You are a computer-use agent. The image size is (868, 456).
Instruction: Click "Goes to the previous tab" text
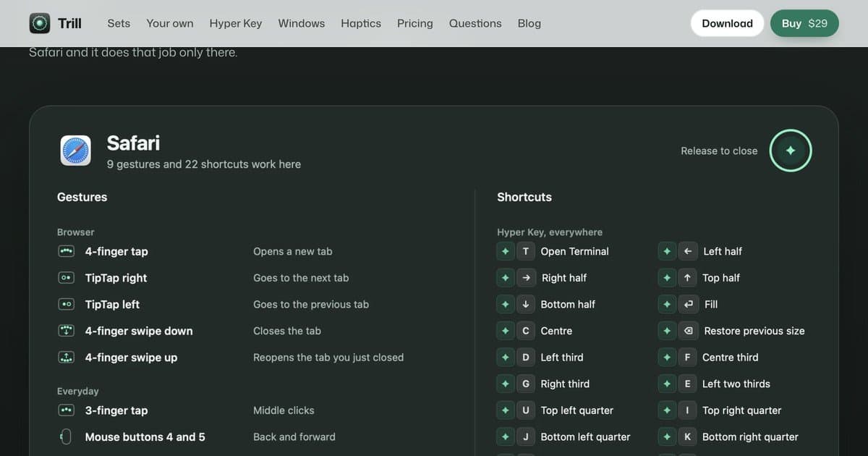pyautogui.click(x=311, y=305)
